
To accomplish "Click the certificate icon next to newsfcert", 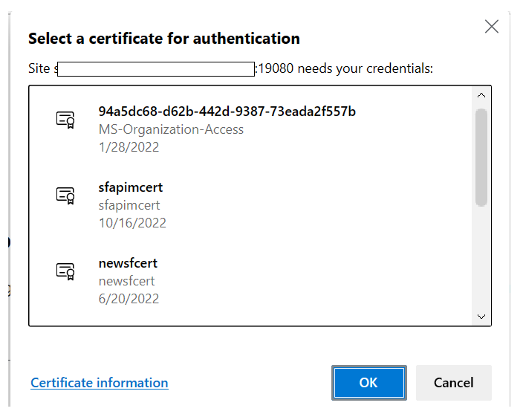I will tap(66, 271).
